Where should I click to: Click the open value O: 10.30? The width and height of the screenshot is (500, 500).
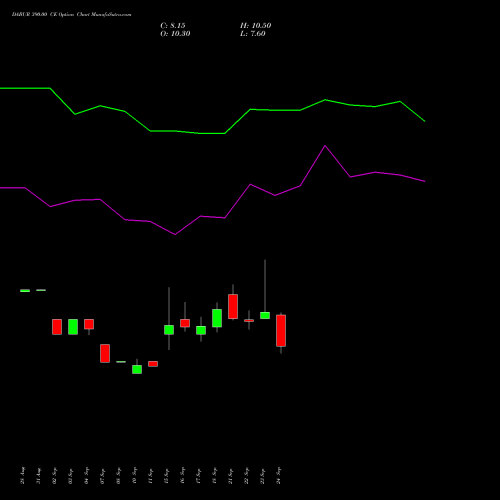[175, 34]
